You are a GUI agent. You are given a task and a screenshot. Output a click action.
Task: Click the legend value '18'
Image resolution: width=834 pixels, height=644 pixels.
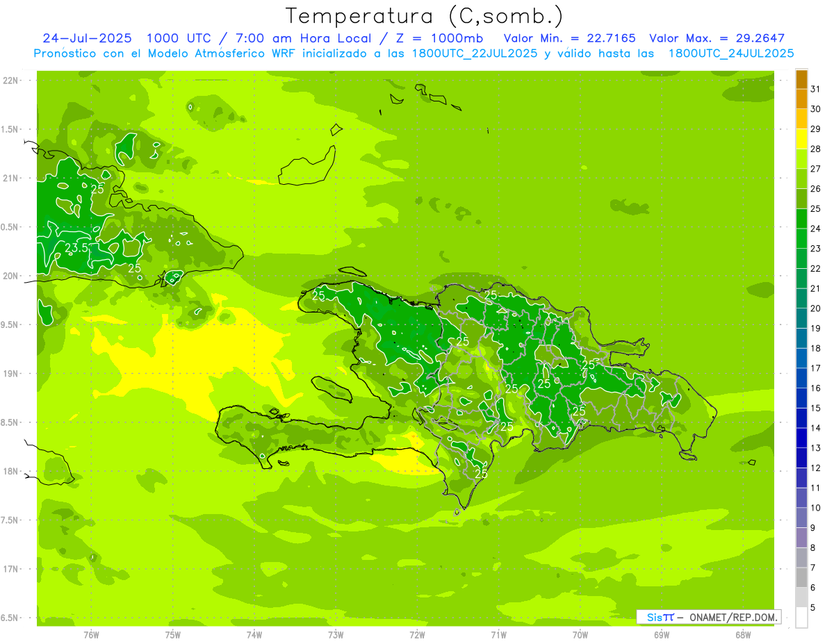point(816,348)
